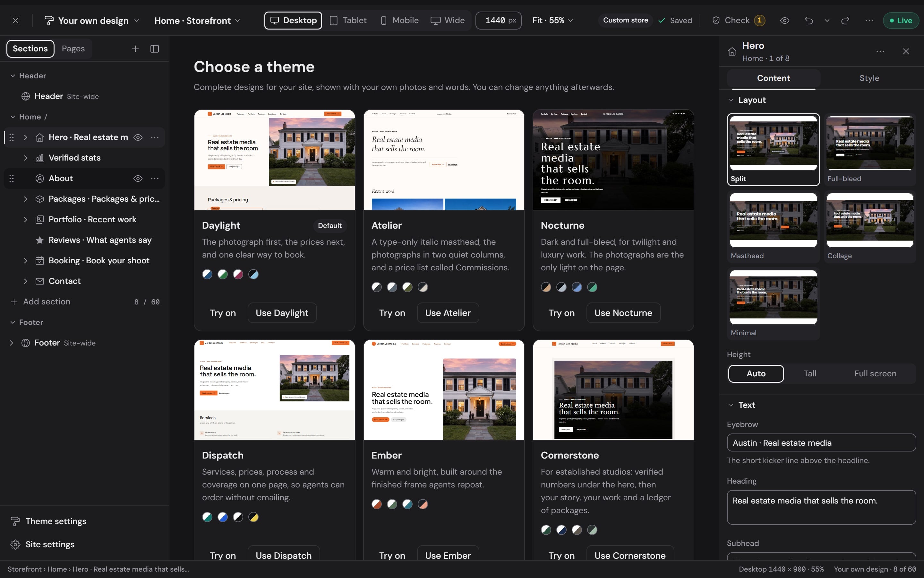The width and height of the screenshot is (924, 578).
Task: Click Use Nocturne button
Action: coord(623,313)
